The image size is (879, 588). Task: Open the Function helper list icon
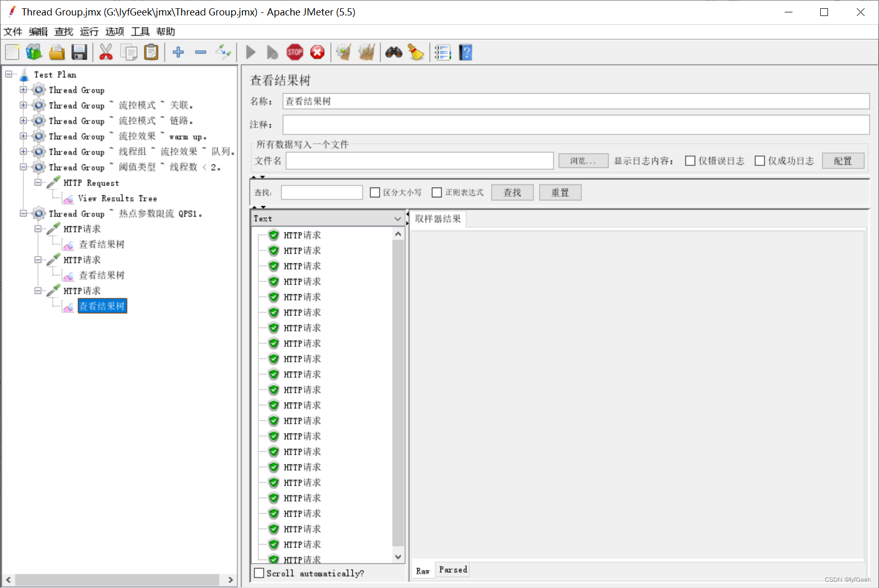[443, 52]
